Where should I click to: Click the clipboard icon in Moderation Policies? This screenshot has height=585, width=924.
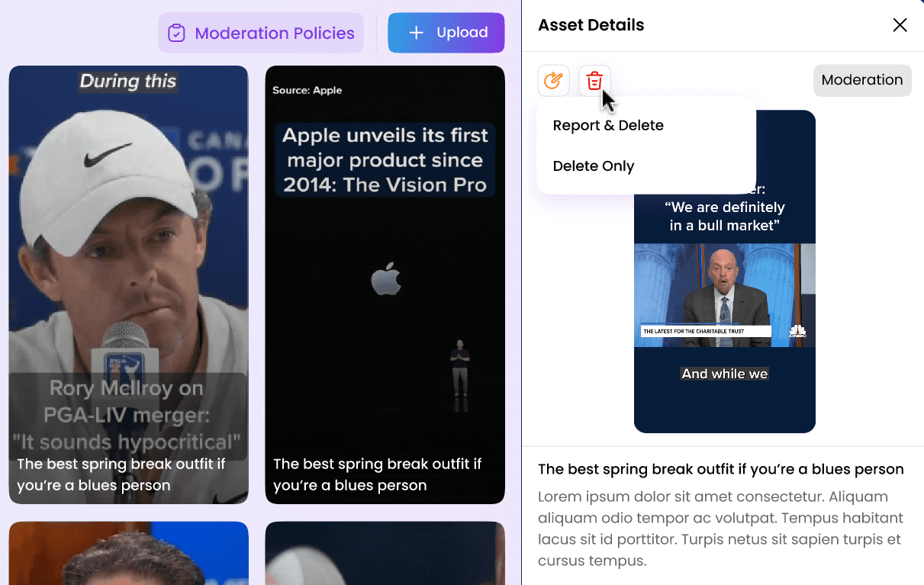176,34
